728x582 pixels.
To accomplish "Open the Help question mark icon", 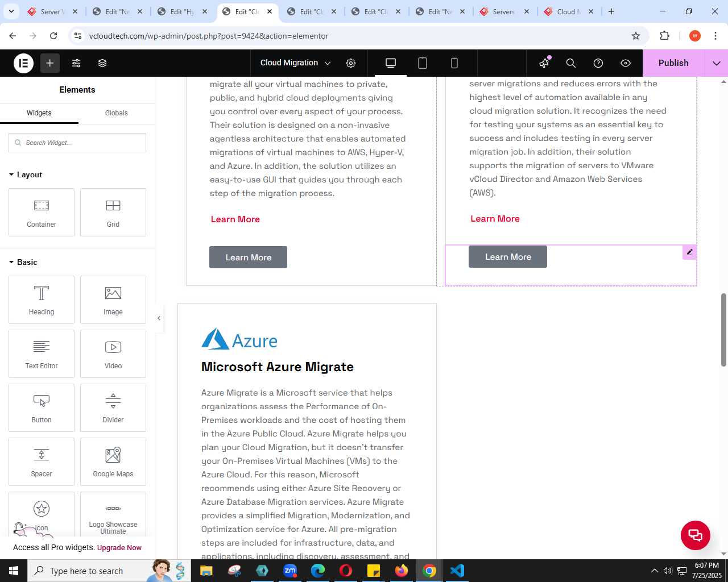I will [x=598, y=63].
